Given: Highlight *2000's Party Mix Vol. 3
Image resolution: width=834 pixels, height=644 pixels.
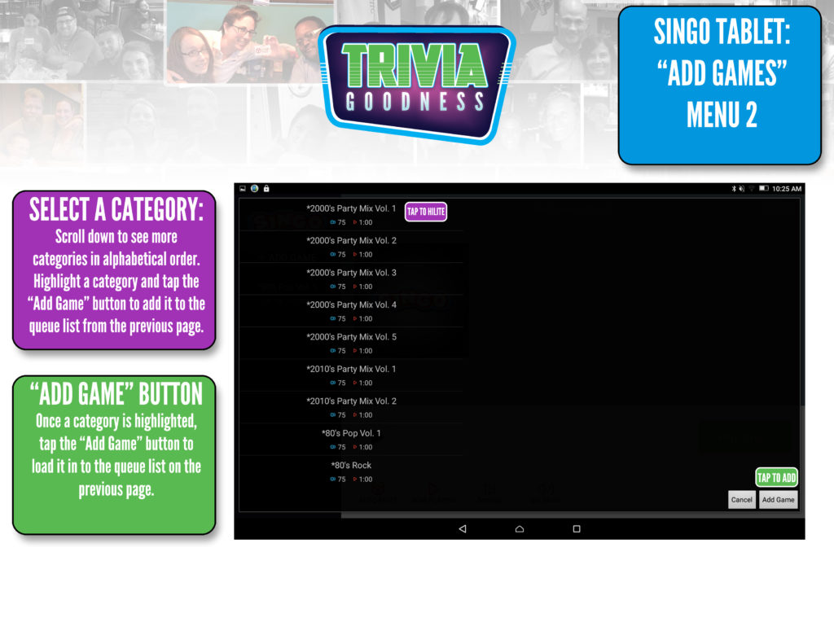Looking at the screenshot, I should pyautogui.click(x=351, y=278).
